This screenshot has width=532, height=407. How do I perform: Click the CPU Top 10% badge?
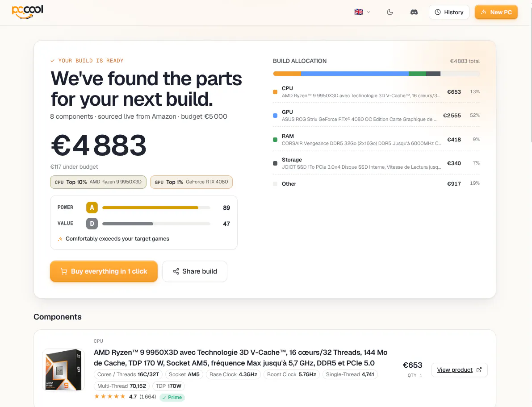[98, 182]
